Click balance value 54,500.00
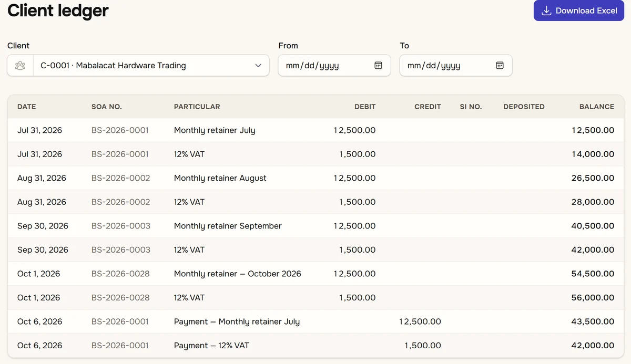The width and height of the screenshot is (631, 364). (593, 274)
